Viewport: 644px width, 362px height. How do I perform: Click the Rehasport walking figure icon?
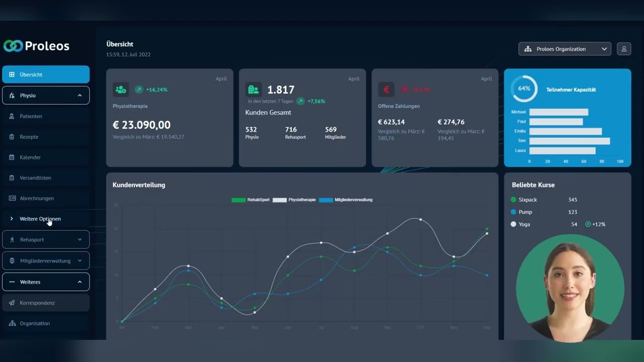click(x=12, y=240)
